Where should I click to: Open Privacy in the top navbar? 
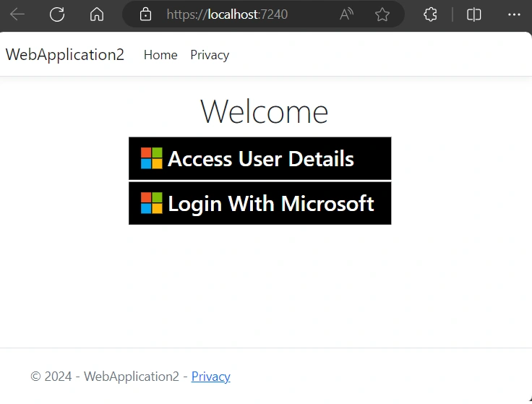[210, 55]
